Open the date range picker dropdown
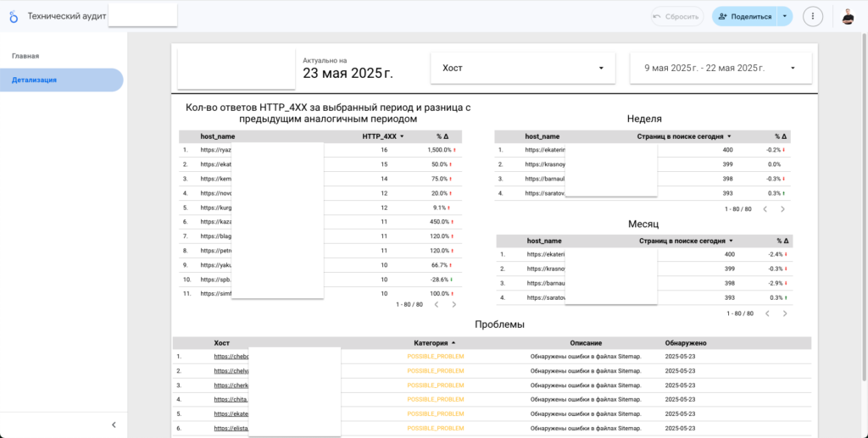Image resolution: width=868 pixels, height=438 pixels. 721,68
